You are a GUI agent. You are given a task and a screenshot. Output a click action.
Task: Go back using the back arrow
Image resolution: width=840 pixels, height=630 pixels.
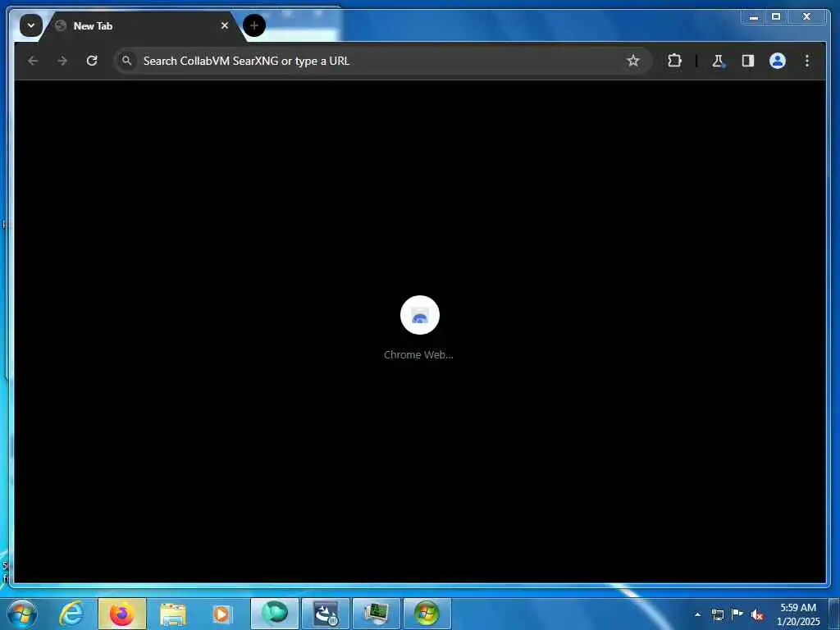(x=33, y=61)
